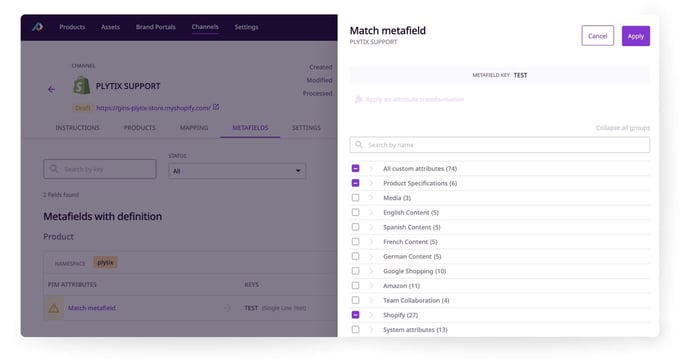Go back with the left arrow icon

point(51,89)
